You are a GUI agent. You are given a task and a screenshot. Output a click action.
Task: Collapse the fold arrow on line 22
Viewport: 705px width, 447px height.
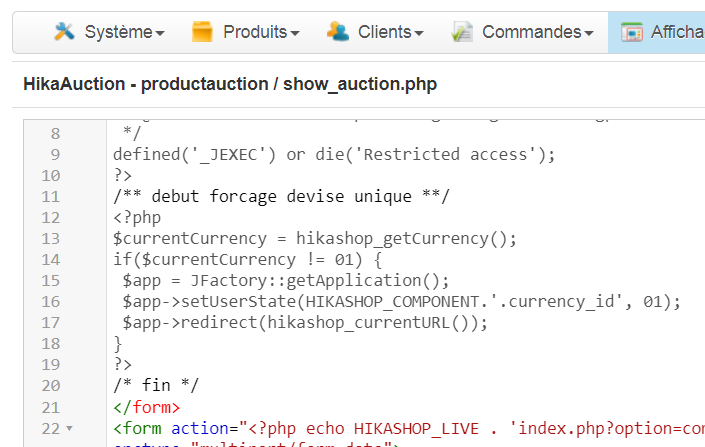click(69, 429)
